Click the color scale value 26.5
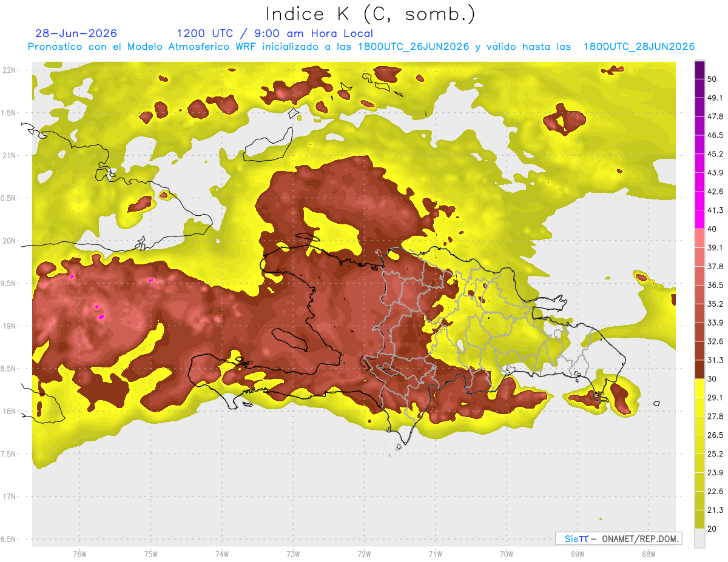 click(715, 435)
